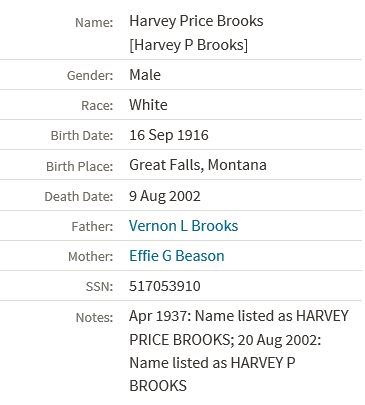
Task: Click the Father field label
Action: point(92,227)
